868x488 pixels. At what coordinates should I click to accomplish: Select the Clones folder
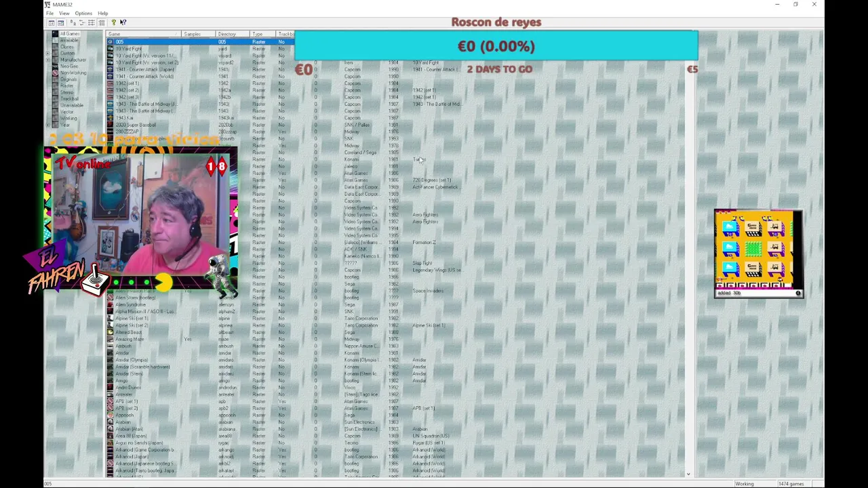coord(67,47)
